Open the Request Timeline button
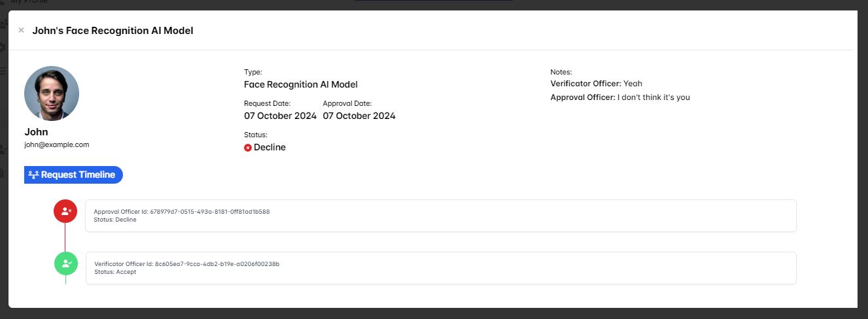This screenshot has height=319, width=868. pos(73,175)
